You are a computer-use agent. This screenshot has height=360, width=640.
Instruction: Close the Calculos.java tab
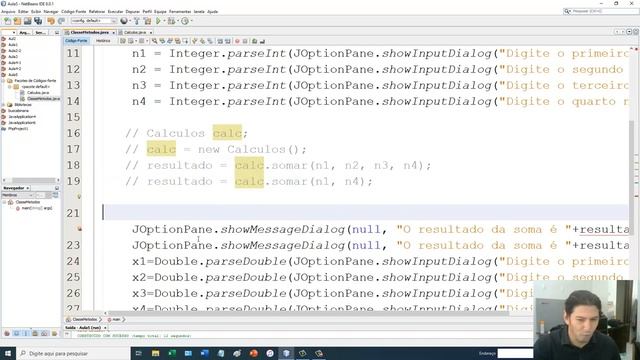[151, 32]
